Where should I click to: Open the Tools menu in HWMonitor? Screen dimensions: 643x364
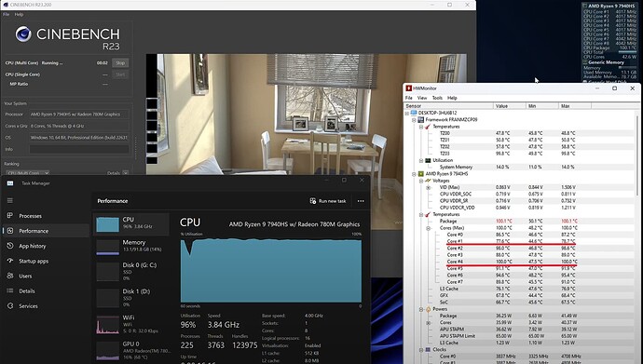click(437, 98)
